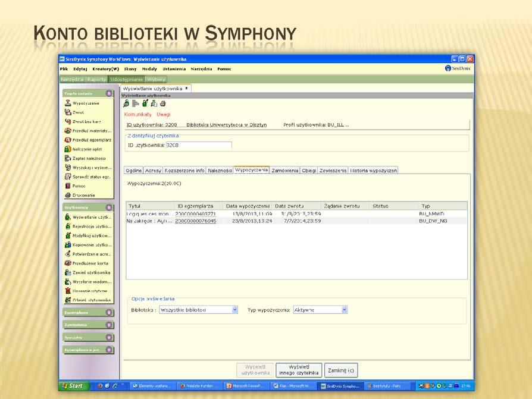Image resolution: width=532 pixels, height=399 pixels.
Task: Switch to the Ogólne tab
Action: [134, 171]
